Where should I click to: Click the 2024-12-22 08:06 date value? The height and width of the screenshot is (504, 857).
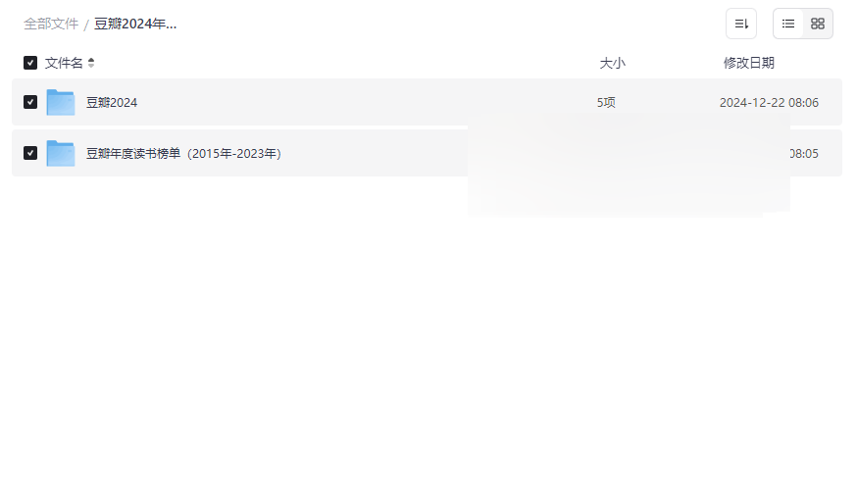click(x=769, y=103)
